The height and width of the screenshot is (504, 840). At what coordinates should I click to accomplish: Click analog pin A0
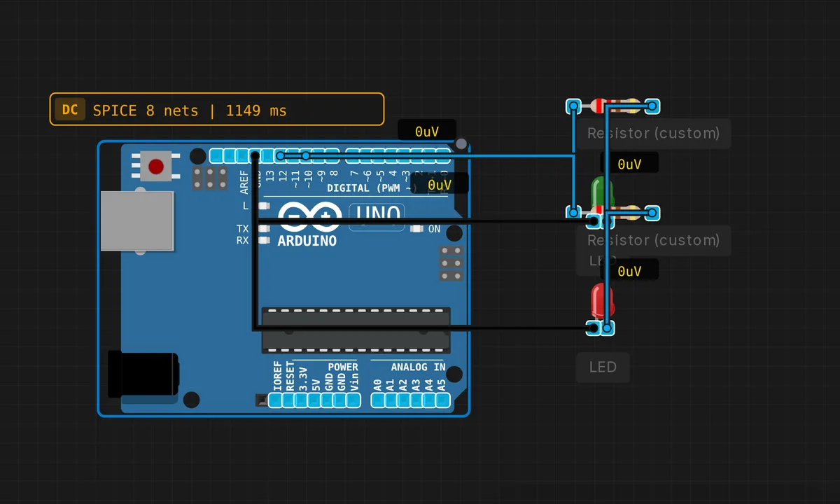[x=378, y=400]
